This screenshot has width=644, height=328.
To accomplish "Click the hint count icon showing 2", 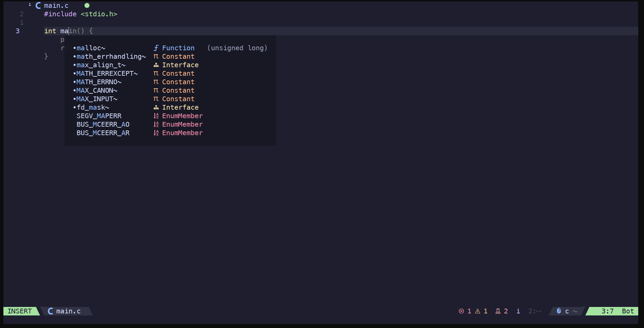I will click(498, 311).
